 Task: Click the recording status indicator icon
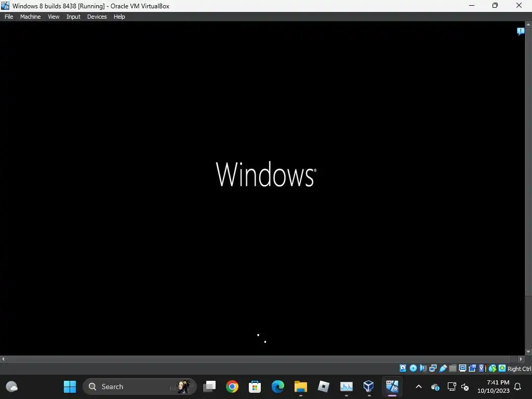[x=472, y=368]
